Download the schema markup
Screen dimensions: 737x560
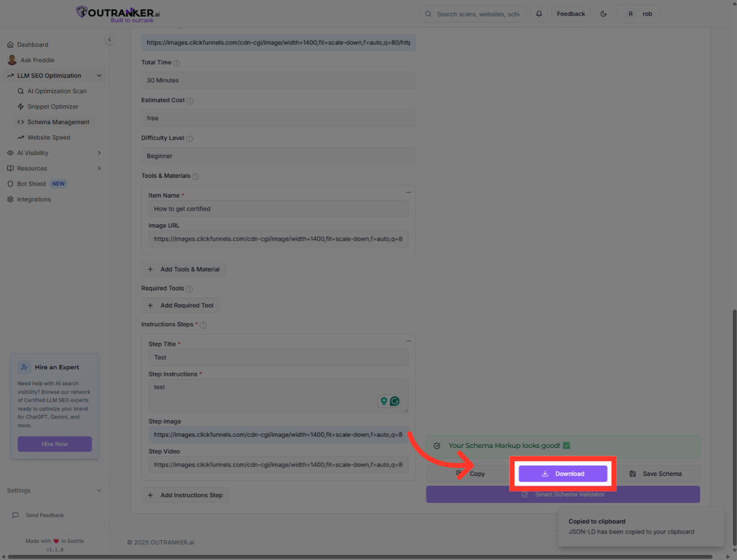tap(563, 474)
